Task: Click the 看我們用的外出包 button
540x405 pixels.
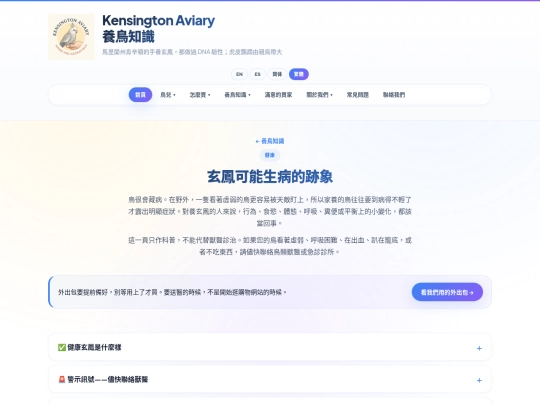Action: point(447,292)
